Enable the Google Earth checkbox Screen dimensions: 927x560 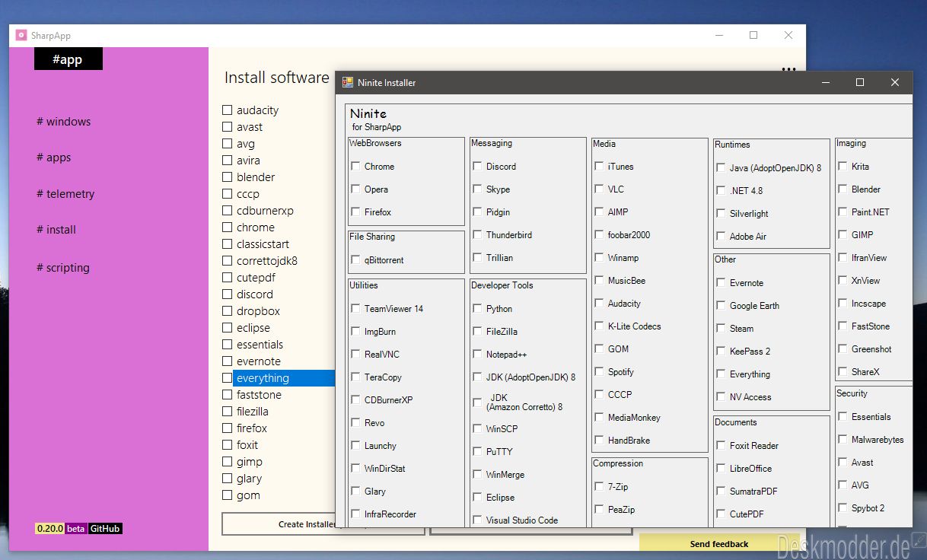click(x=721, y=306)
